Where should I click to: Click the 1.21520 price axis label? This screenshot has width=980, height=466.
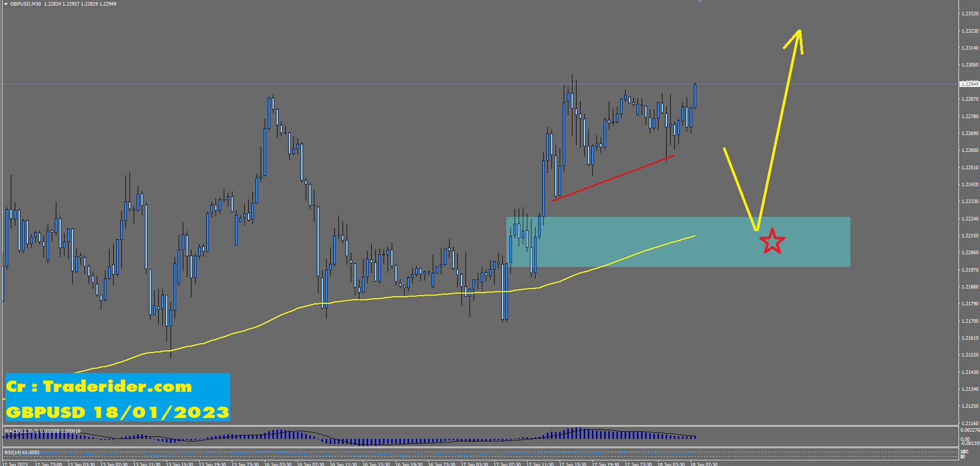970,355
